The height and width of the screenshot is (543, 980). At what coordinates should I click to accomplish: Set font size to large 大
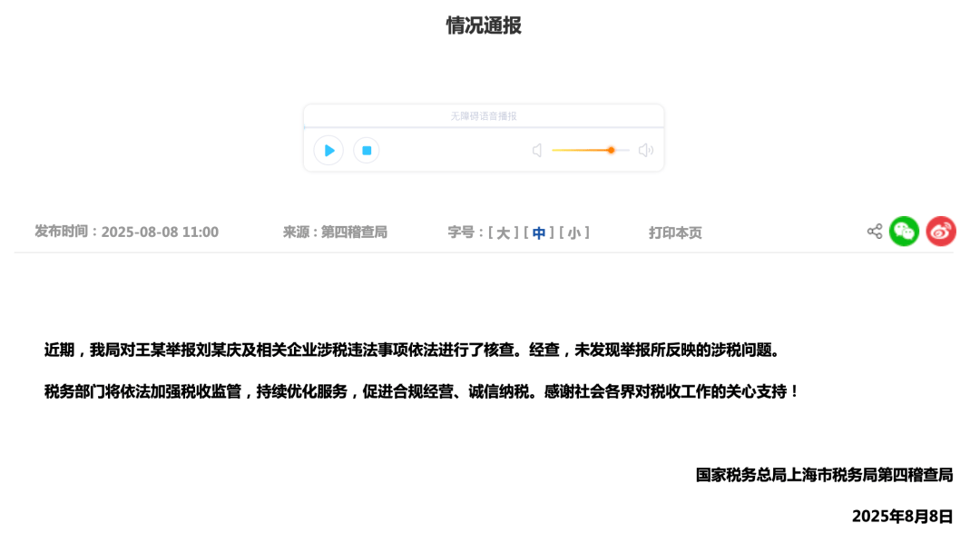pos(503,232)
